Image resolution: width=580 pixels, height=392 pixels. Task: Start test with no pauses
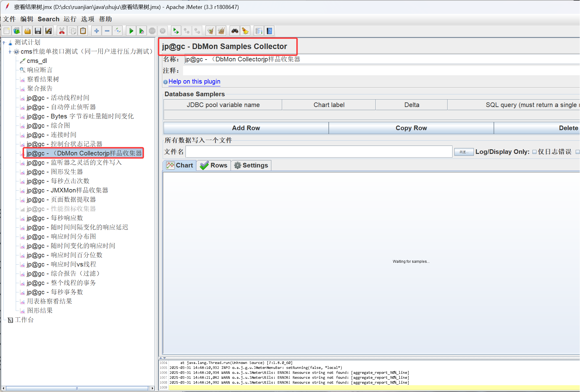click(x=142, y=31)
